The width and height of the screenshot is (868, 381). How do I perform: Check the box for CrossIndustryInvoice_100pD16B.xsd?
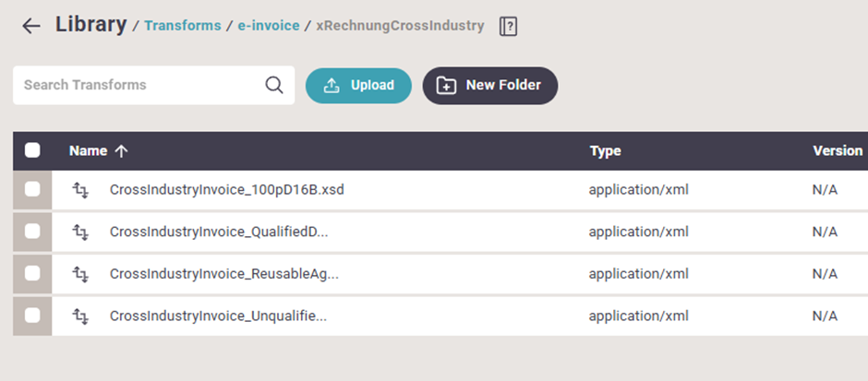(32, 190)
